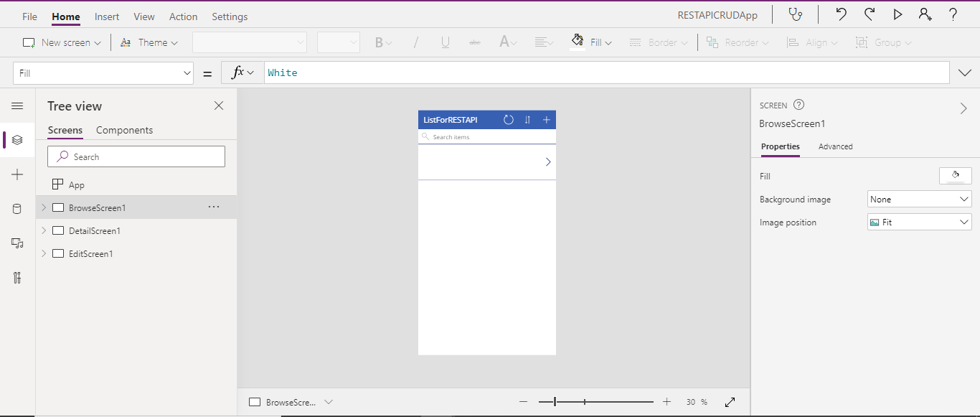The image size is (980, 417).
Task: Switch to the Advanced tab
Action: click(835, 146)
